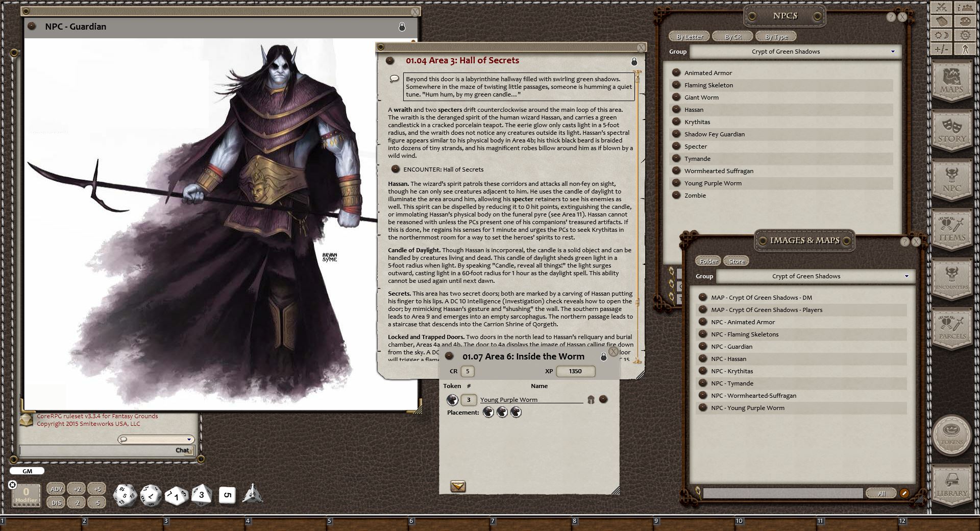Open the STORY sidebar banner
Image resolution: width=980 pixels, height=531 pixels.
tap(952, 131)
